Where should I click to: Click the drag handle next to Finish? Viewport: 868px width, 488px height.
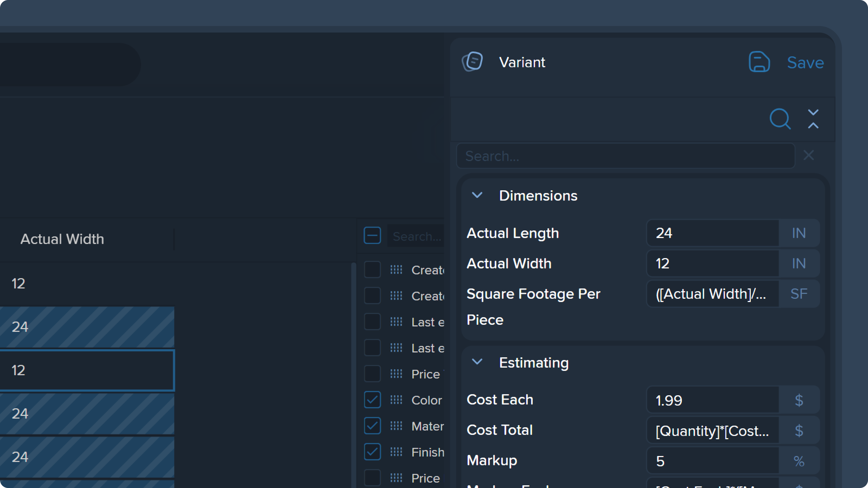[396, 452]
